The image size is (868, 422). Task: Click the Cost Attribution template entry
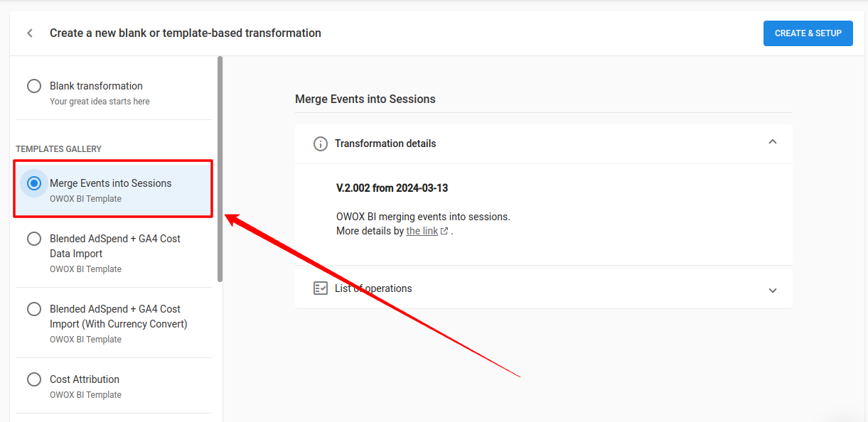(x=84, y=379)
